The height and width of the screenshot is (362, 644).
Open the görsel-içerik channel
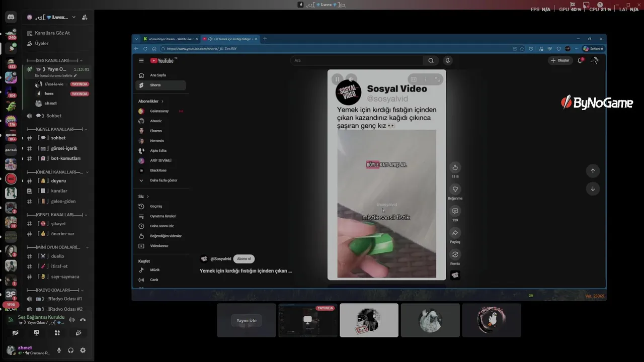64,148
